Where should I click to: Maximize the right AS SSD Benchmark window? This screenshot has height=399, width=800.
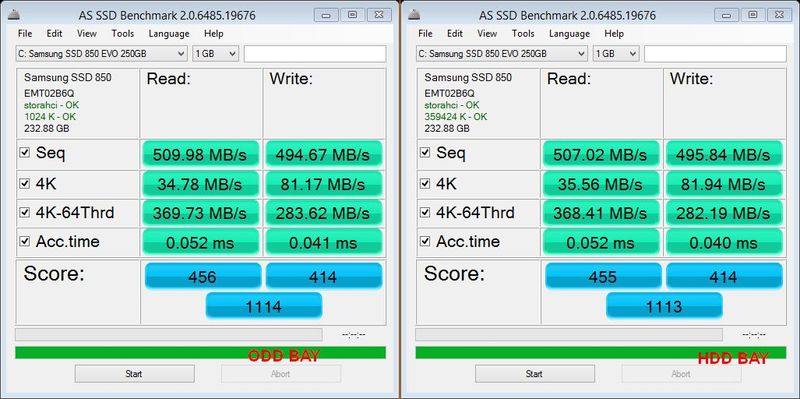pyautogui.click(x=753, y=15)
